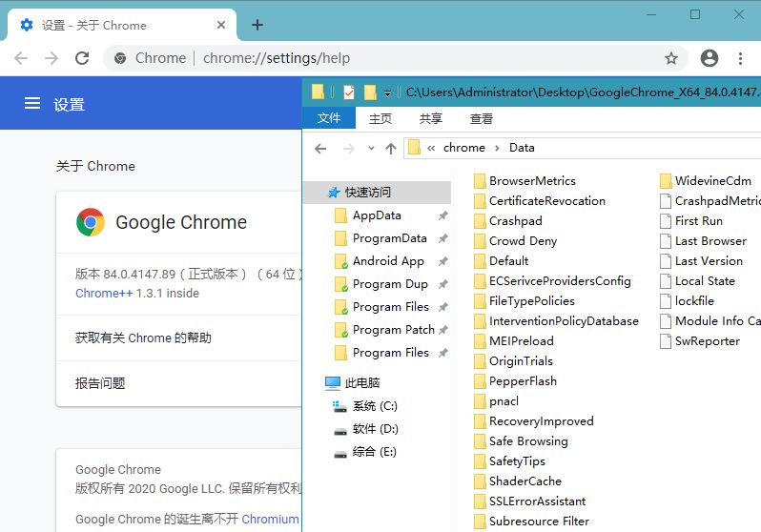Screen dimensions: 761x532
Task: Go up one folder level in Explorer
Action: (391, 149)
